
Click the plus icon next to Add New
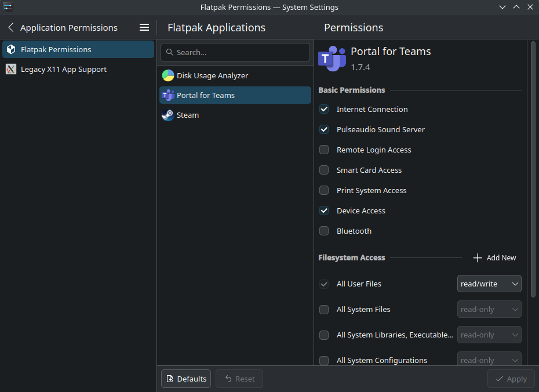point(477,257)
